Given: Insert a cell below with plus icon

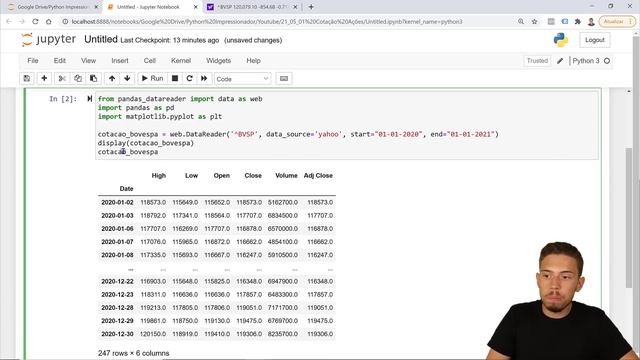Looking at the screenshot, I should click(44, 78).
